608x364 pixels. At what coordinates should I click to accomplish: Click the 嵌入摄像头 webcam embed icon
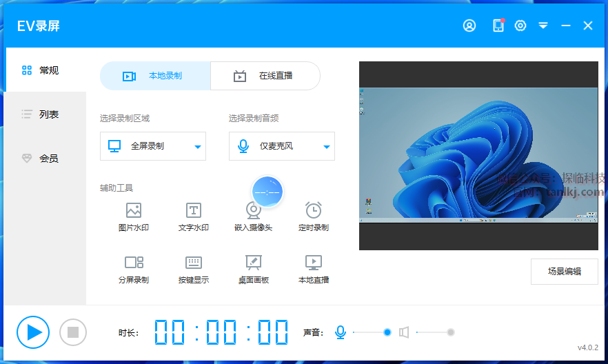[254, 211]
